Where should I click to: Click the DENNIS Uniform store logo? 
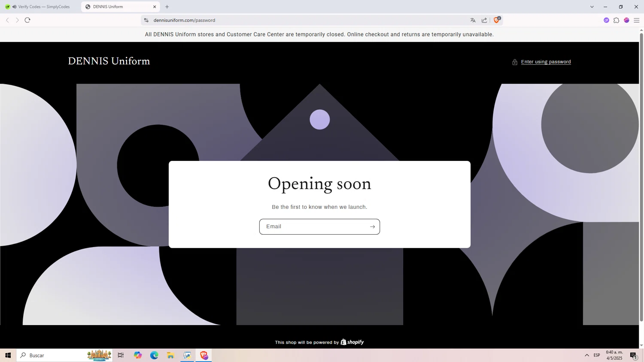(109, 61)
